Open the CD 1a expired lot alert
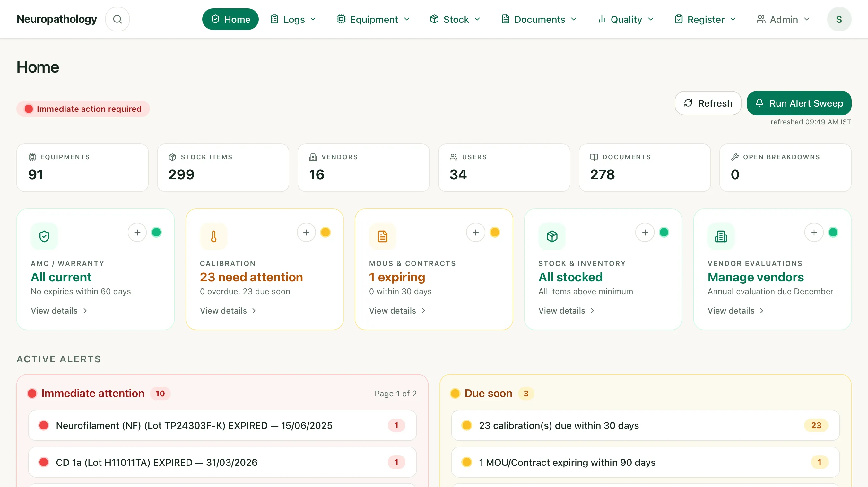The image size is (868, 487). point(222,462)
